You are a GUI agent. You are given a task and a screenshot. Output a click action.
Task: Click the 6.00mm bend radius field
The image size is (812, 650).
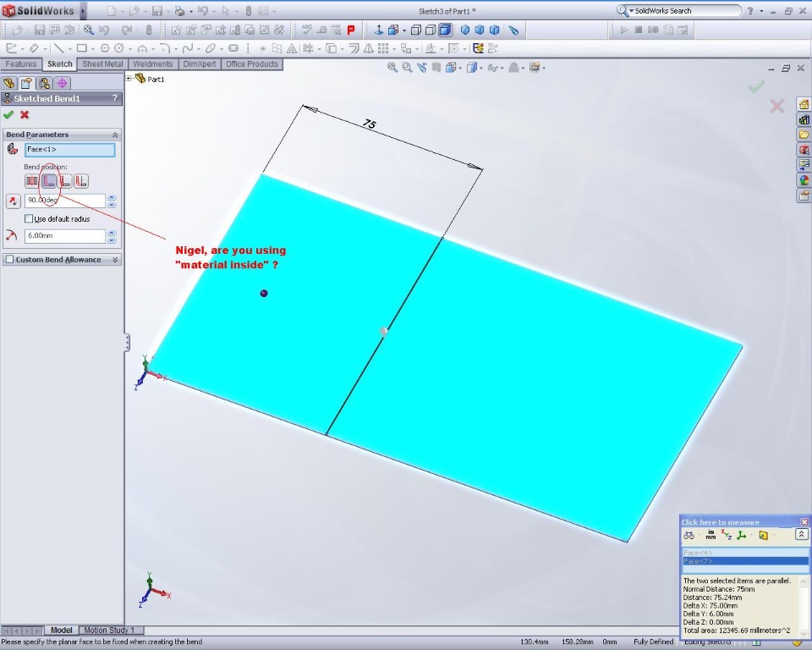tap(65, 236)
